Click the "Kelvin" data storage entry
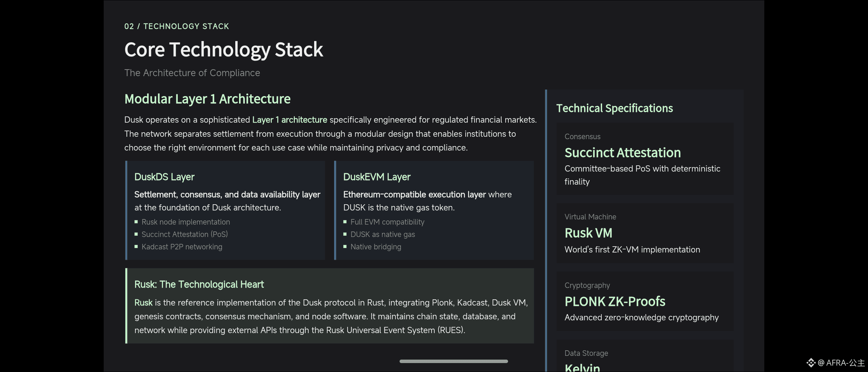This screenshot has width=868, height=372. click(x=582, y=367)
